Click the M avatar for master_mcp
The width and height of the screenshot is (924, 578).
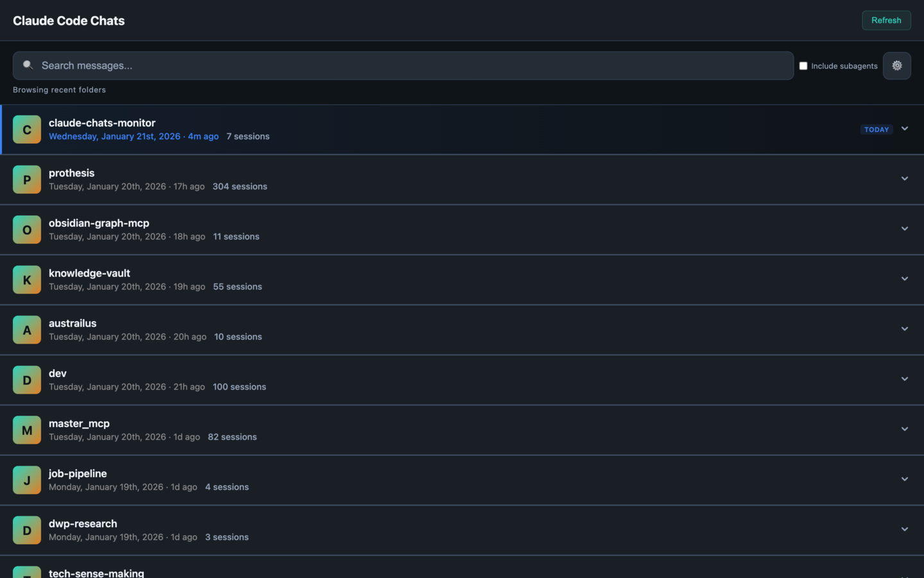(27, 430)
